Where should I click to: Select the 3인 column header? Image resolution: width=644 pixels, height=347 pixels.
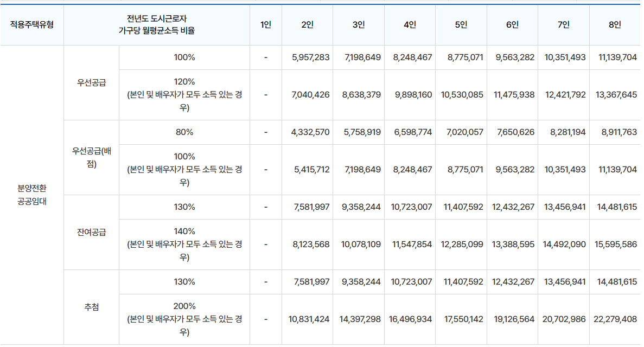[358, 24]
